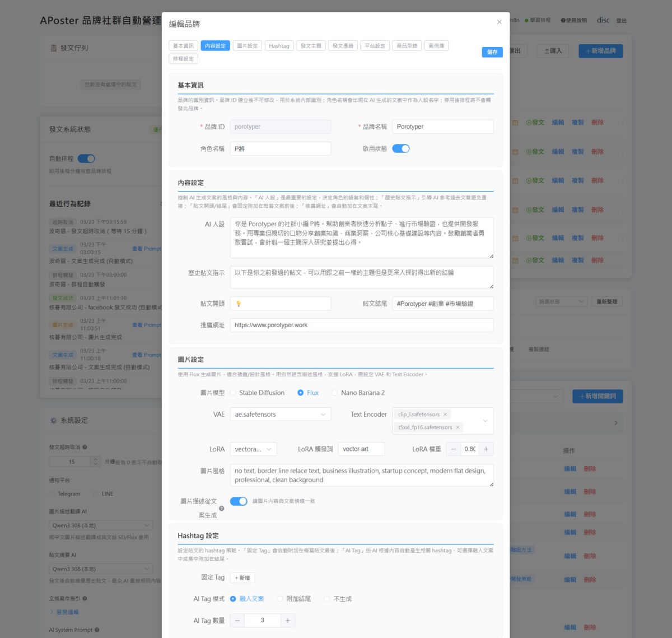Open the 篩選狀態 dropdown beside 重新整理
The height and width of the screenshot is (638, 672).
pos(561,301)
